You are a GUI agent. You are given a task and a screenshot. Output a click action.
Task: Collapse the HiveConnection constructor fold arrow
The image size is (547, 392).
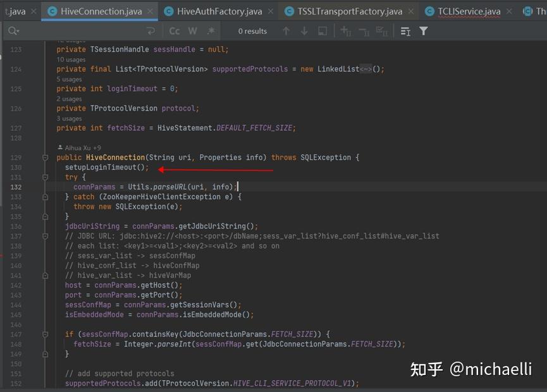click(44, 157)
